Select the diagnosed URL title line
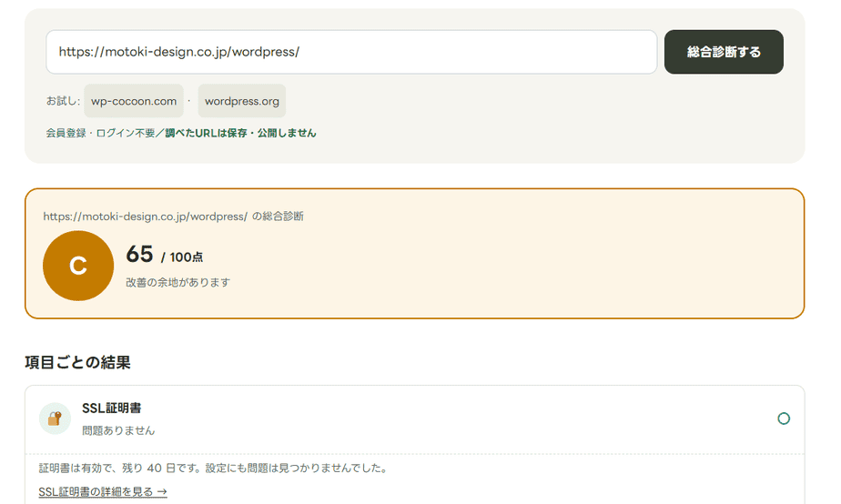Viewport: 841px width, 504px height. pos(173,217)
